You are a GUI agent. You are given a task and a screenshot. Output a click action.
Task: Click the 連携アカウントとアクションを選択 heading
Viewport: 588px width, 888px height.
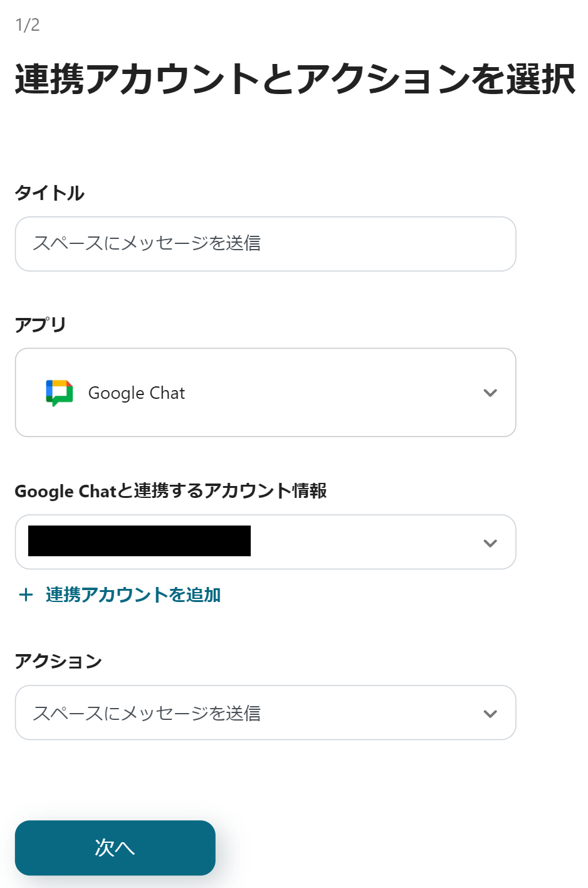pyautogui.click(x=295, y=80)
